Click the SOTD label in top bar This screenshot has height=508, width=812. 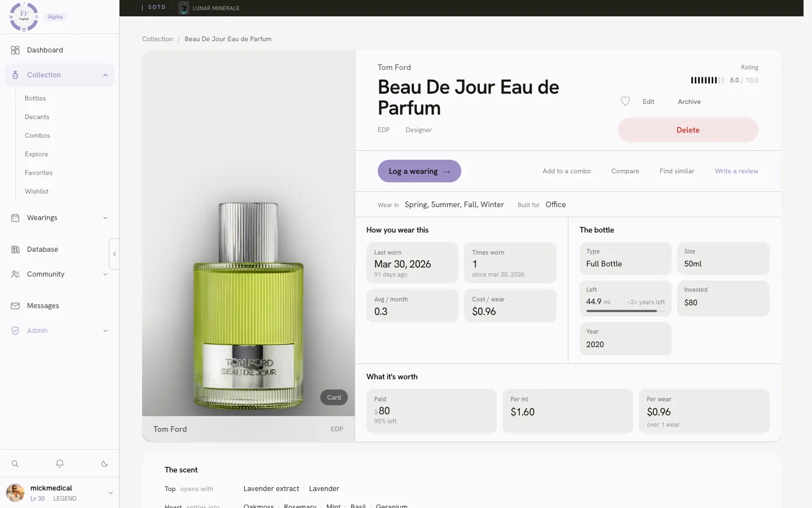[x=157, y=7]
